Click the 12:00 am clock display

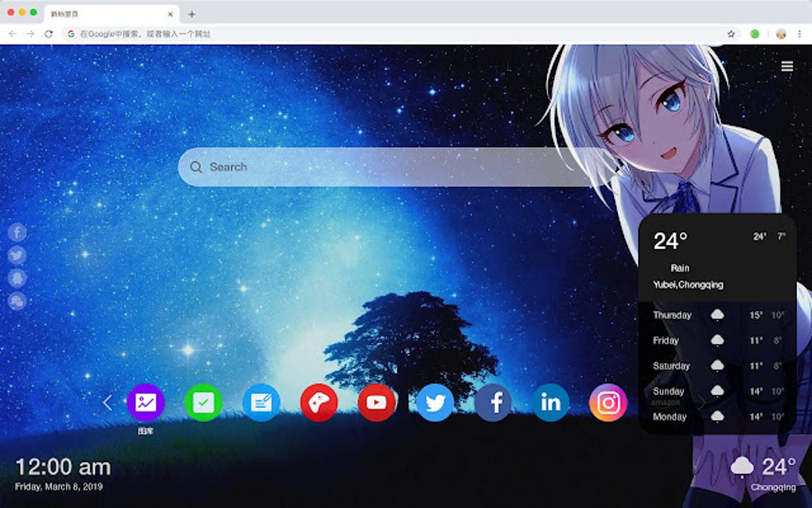coord(63,467)
